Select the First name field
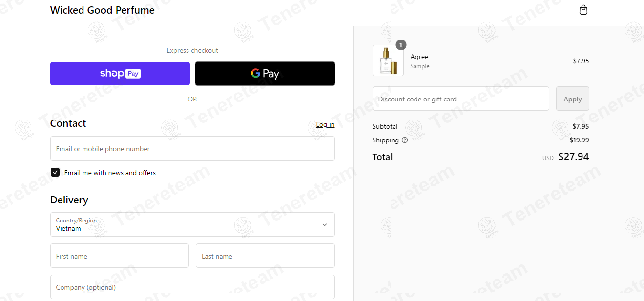The width and height of the screenshot is (644, 301). point(120,256)
